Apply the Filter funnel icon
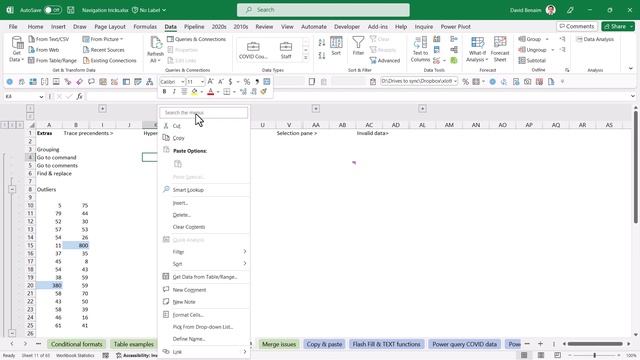The image size is (640, 360). 358,46
